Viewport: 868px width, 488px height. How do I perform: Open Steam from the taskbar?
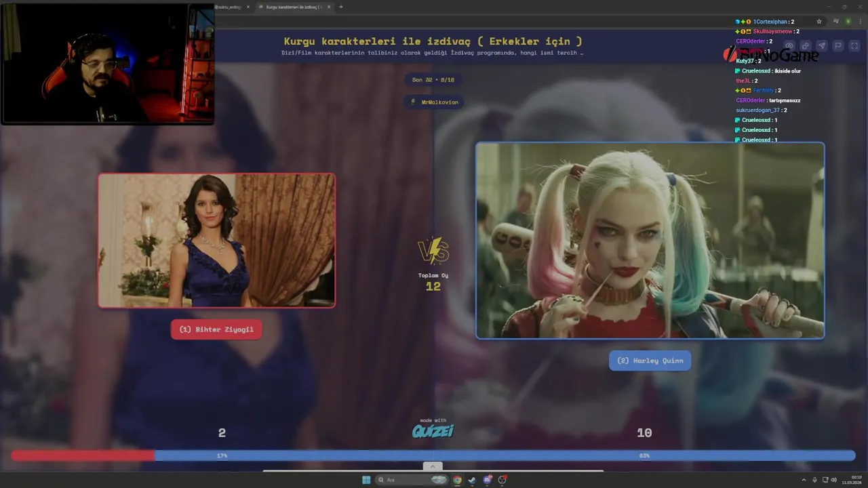pos(472,480)
